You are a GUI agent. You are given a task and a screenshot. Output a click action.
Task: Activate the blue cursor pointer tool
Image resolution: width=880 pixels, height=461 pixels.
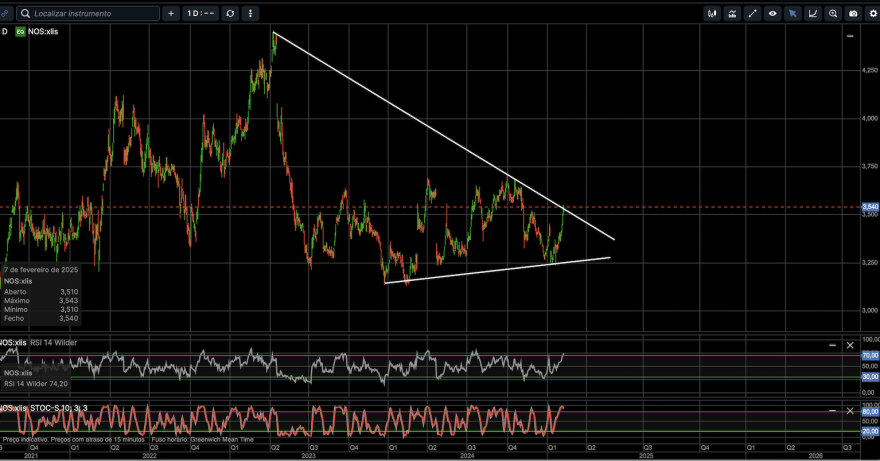792,13
